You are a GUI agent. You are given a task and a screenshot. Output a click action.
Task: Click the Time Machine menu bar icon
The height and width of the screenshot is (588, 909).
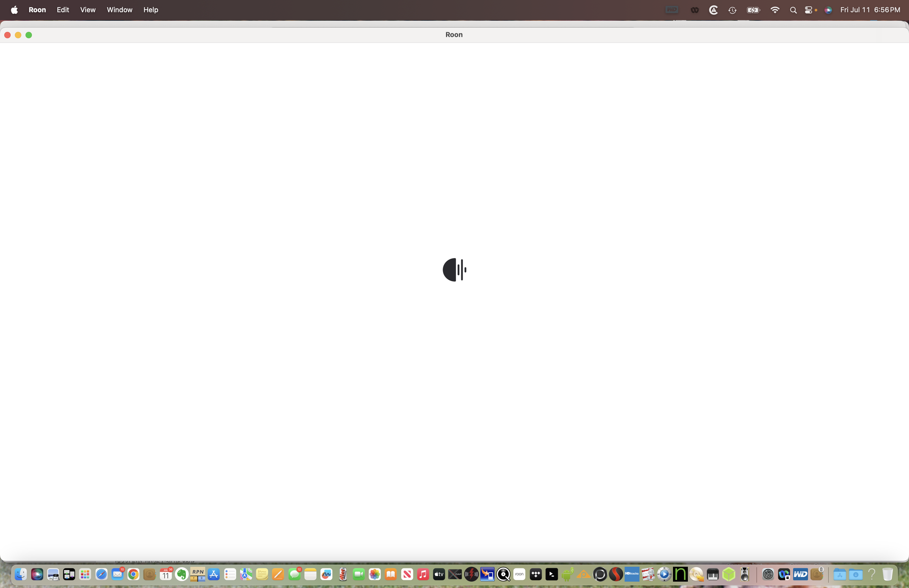[732, 10]
